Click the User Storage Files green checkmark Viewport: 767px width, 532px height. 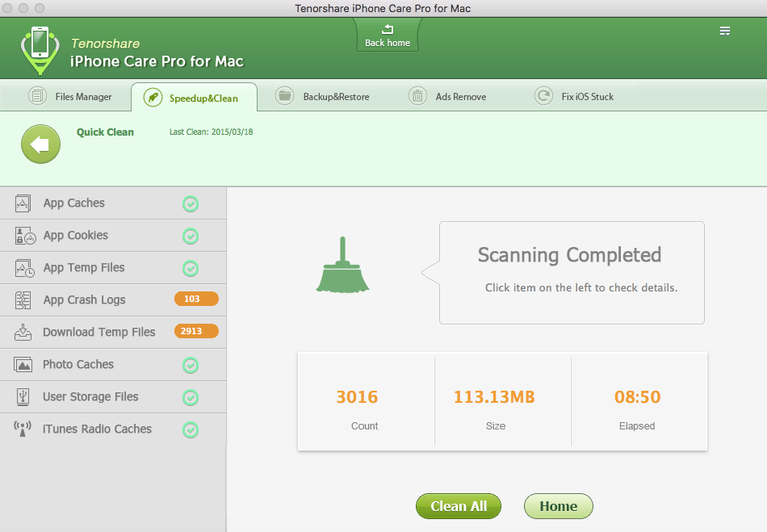click(191, 397)
